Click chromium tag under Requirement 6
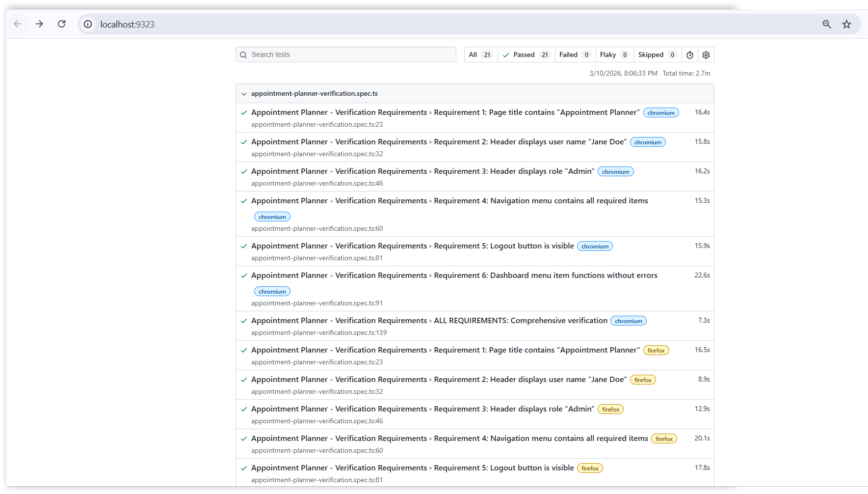The height and width of the screenshot is (494, 868). (x=272, y=292)
